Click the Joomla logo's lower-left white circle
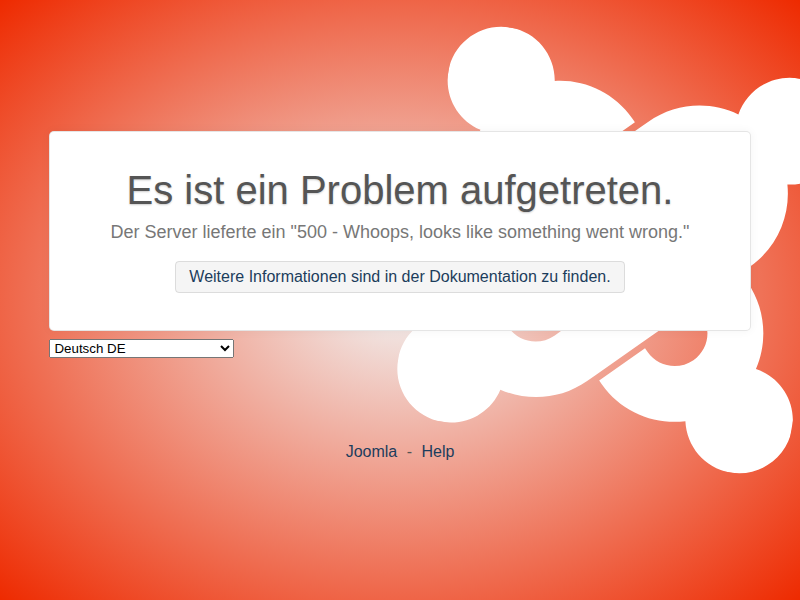800x600 pixels. (x=440, y=372)
